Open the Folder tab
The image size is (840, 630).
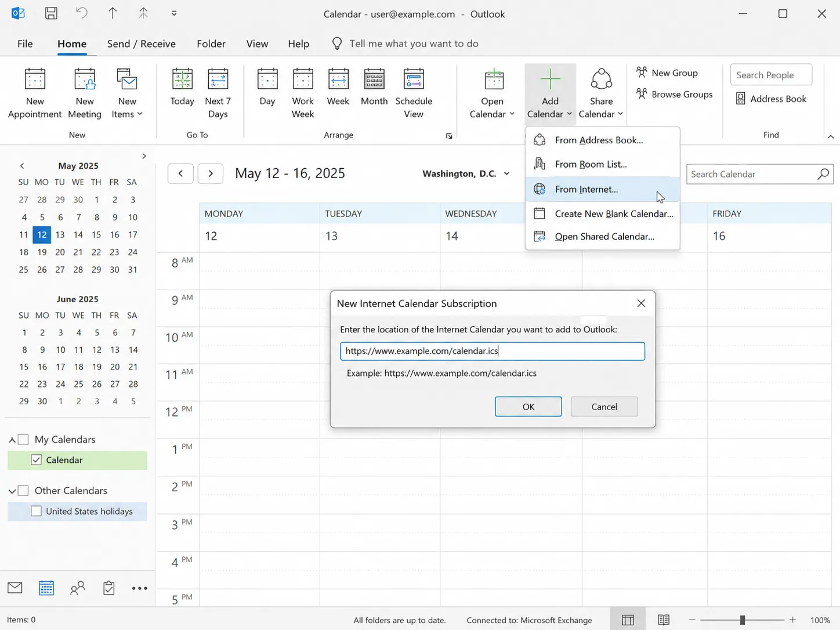211,44
